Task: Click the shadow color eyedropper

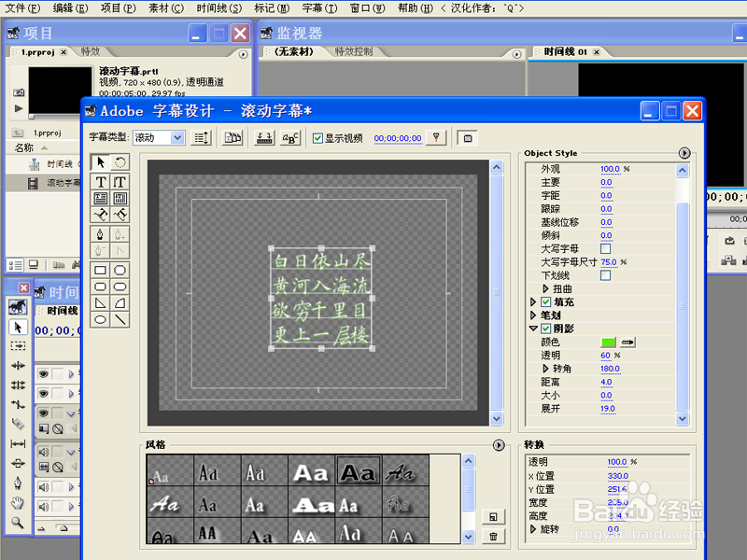Action: pyautogui.click(x=627, y=342)
